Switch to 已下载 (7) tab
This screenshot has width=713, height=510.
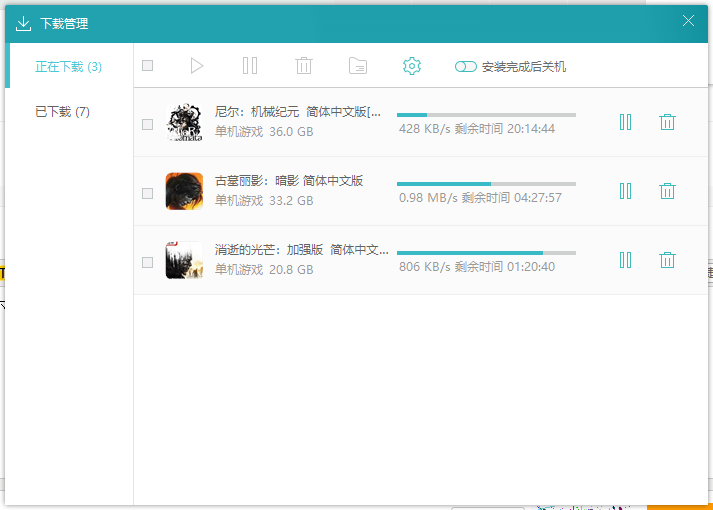pyautogui.click(x=69, y=111)
